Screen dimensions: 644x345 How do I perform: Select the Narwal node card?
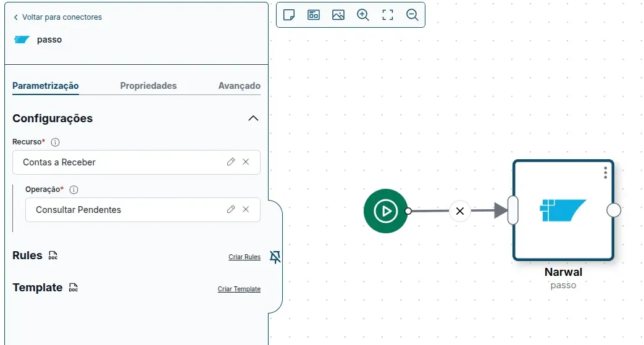(x=564, y=210)
